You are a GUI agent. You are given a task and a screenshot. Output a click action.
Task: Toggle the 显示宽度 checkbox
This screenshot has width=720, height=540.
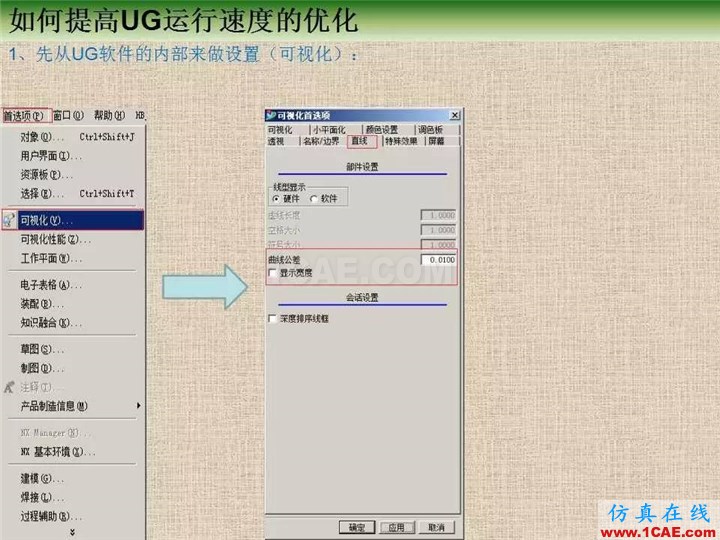pyautogui.click(x=272, y=273)
